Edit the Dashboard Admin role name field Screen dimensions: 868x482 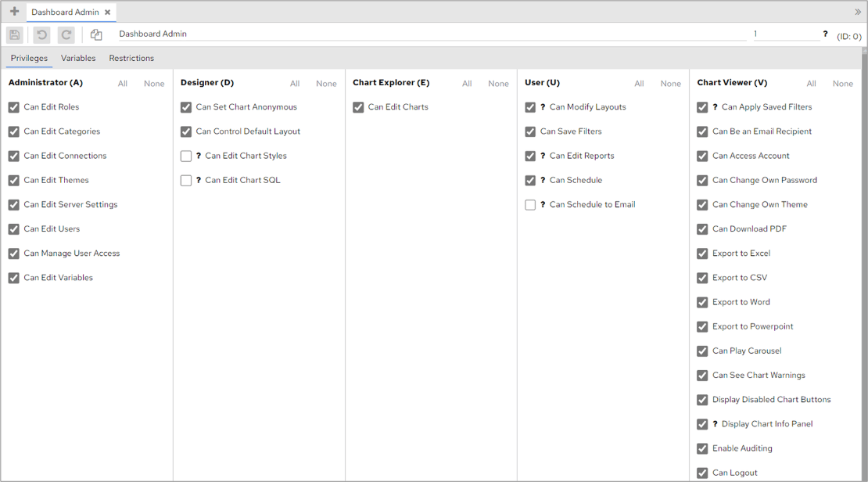click(432, 34)
